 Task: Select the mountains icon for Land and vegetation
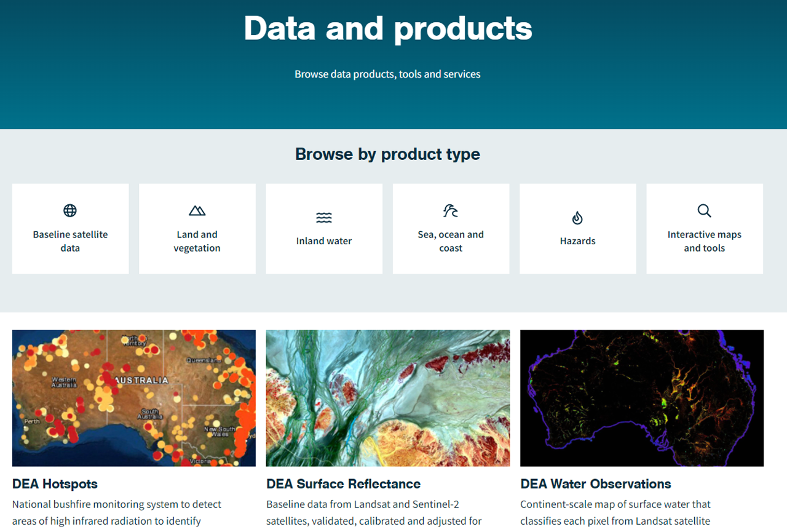point(197,210)
